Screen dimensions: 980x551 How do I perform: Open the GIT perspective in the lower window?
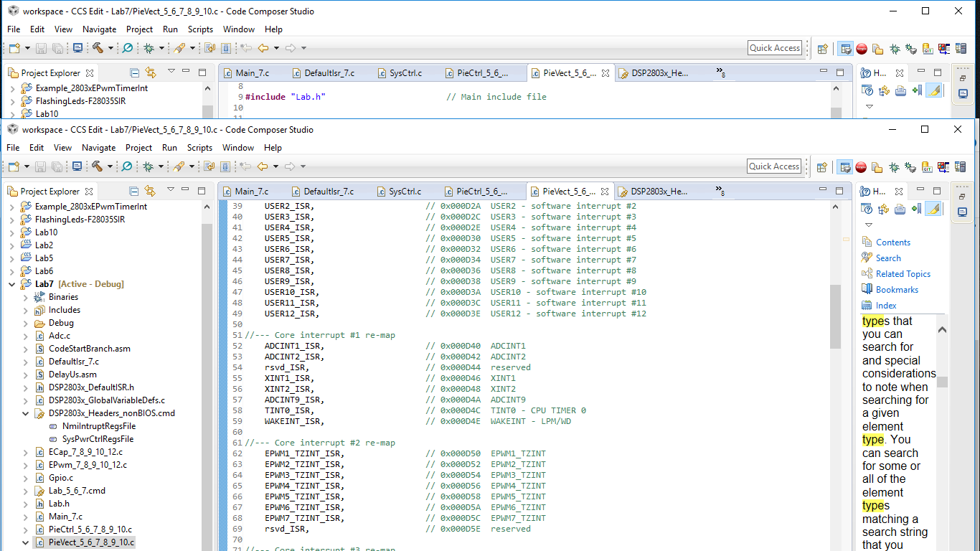point(927,167)
